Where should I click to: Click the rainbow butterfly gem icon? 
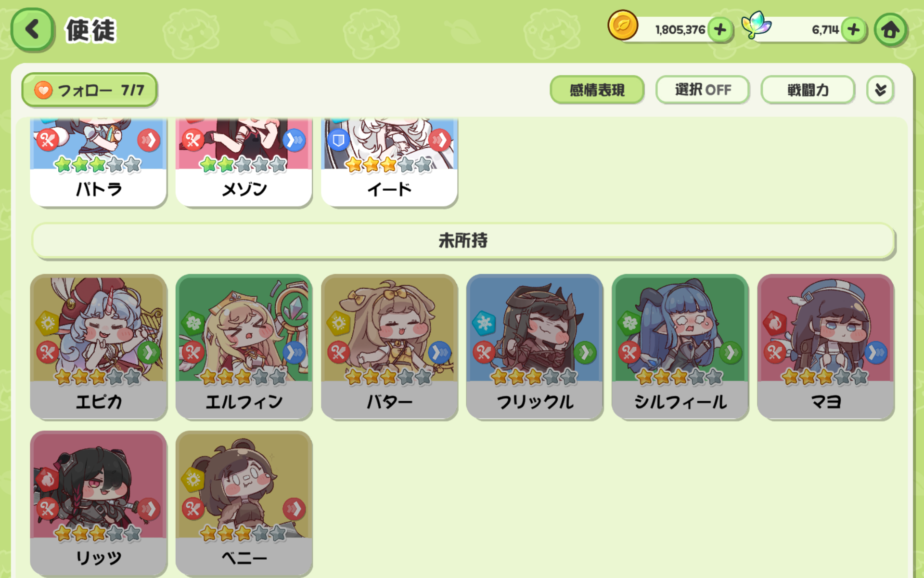click(756, 25)
